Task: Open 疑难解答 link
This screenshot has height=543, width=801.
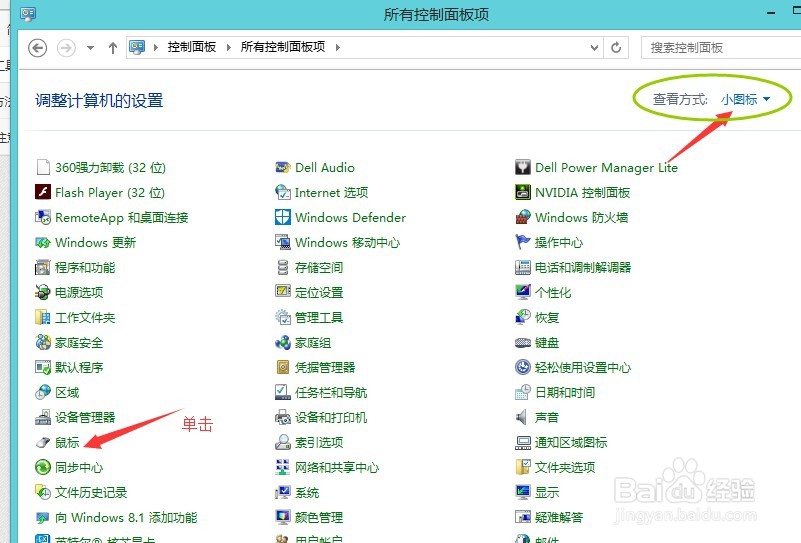Action: pos(559,518)
